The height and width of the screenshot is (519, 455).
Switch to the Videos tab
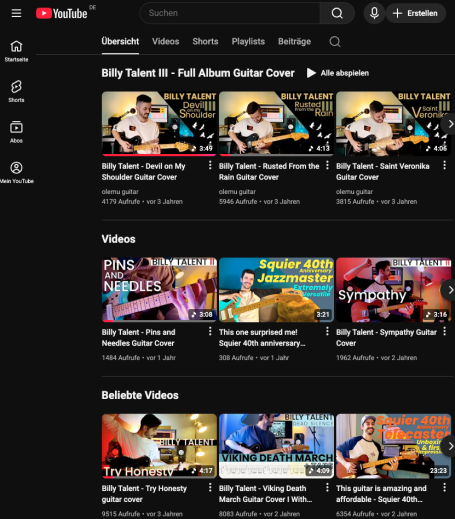(x=166, y=41)
